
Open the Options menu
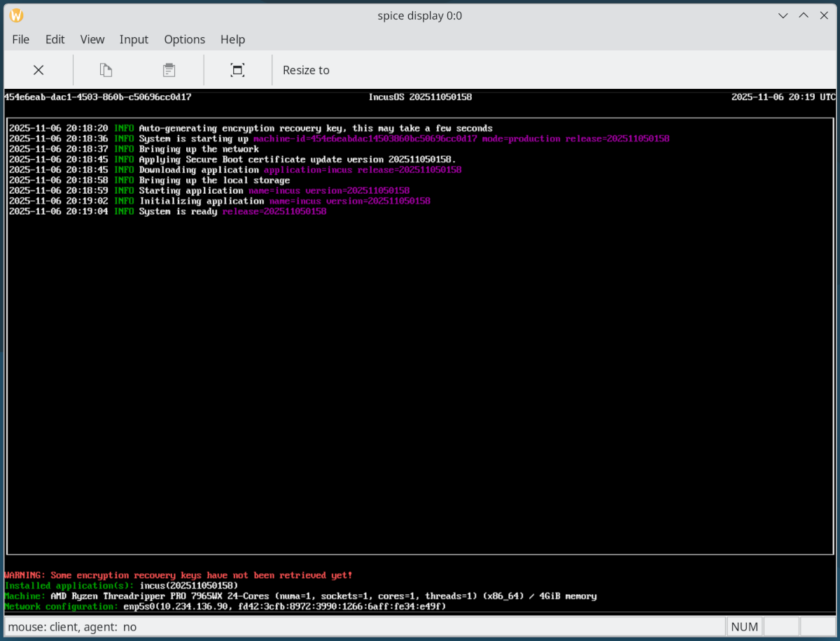coord(184,39)
